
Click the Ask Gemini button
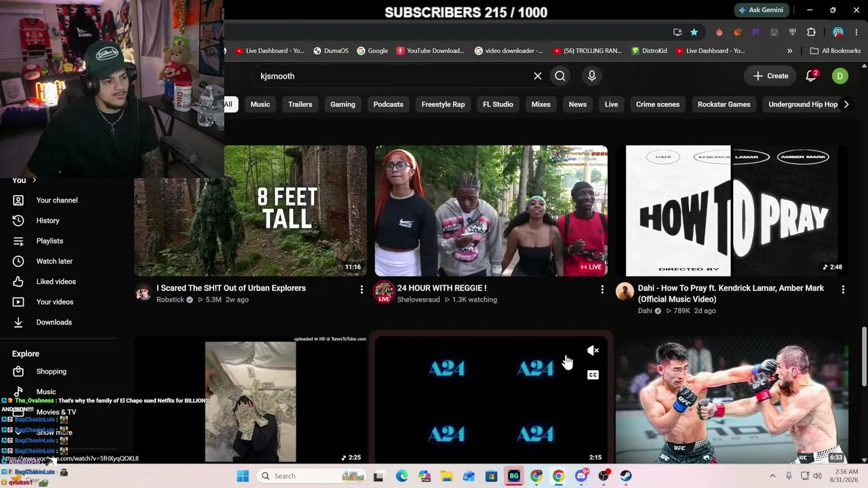[761, 10]
